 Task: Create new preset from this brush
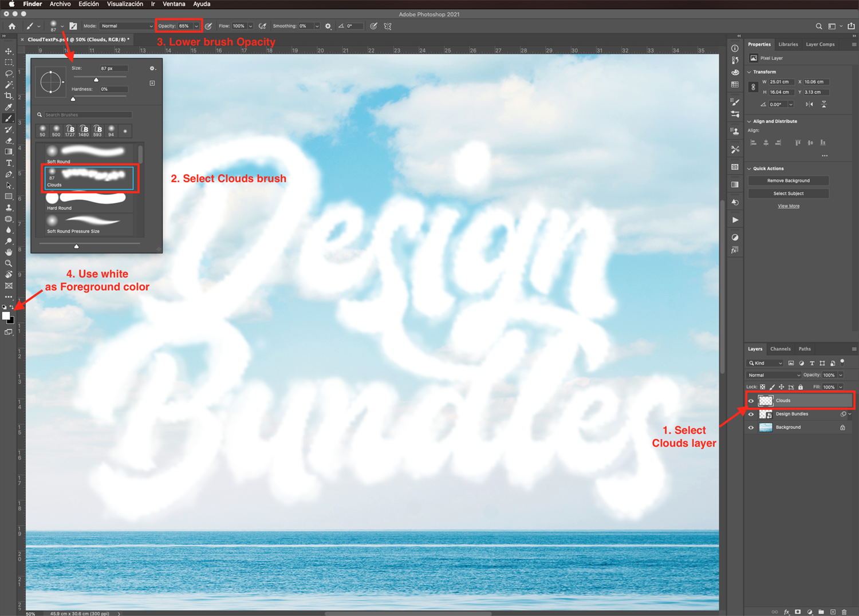coord(152,83)
